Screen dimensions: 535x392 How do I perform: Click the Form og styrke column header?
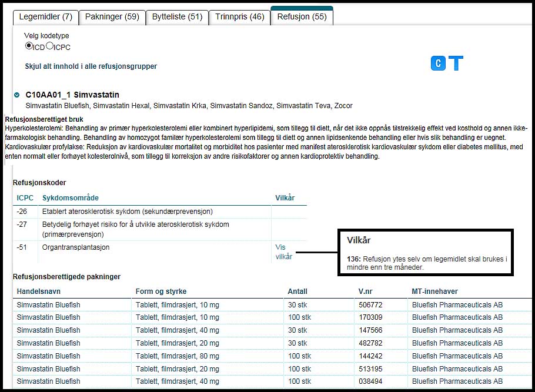click(161, 292)
